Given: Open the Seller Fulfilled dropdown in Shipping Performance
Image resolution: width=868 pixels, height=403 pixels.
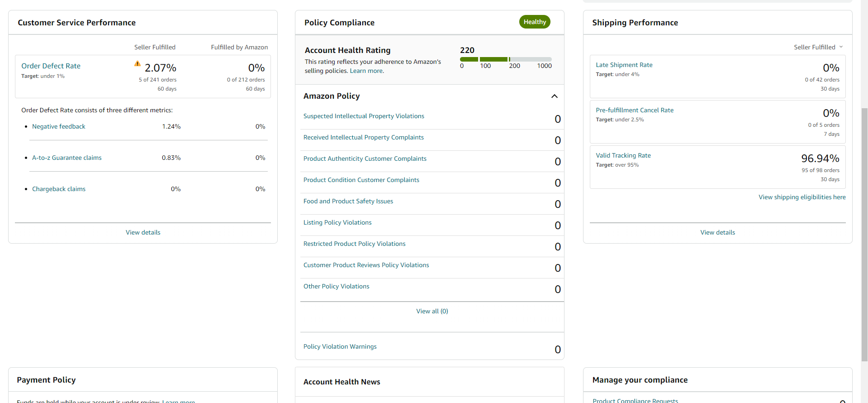Looking at the screenshot, I should point(818,47).
